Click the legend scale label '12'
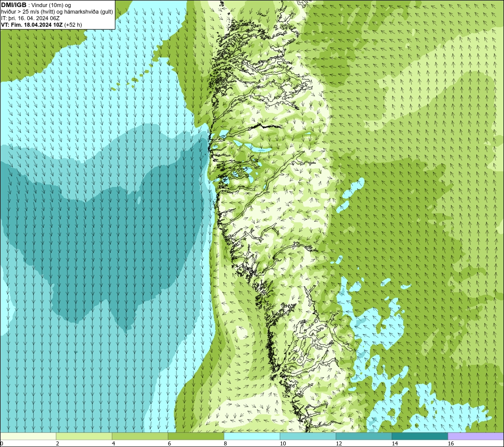Image resolution: width=504 pixels, height=447 pixels. click(339, 443)
